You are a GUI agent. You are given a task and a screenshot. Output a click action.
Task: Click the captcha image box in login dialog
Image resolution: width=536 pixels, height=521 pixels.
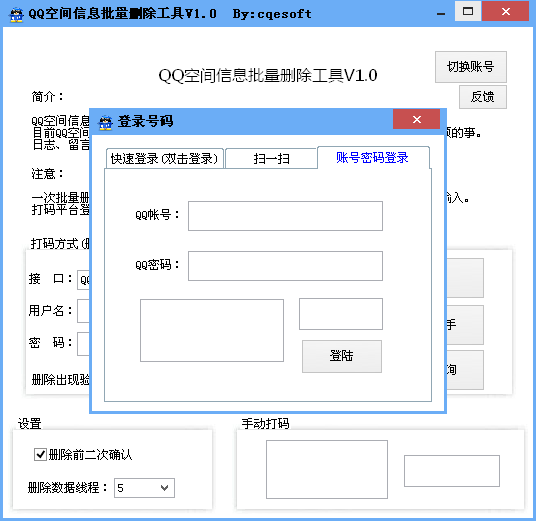click(212, 330)
